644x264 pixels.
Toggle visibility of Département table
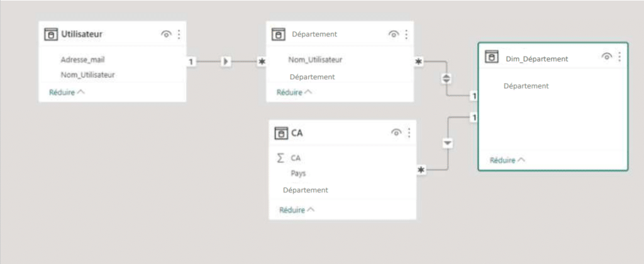[x=394, y=35]
